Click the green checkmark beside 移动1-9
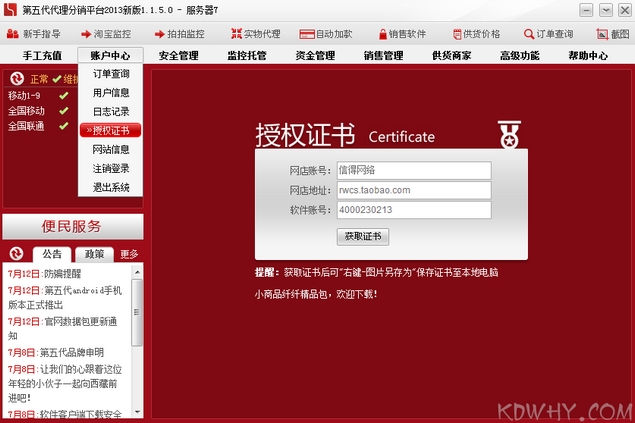The image size is (635, 423). (63, 96)
